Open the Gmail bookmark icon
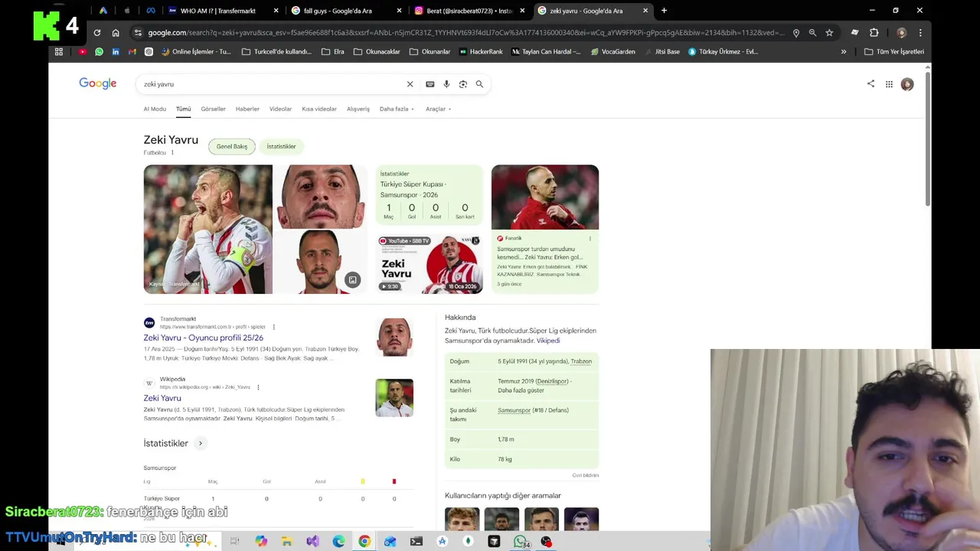 pyautogui.click(x=132, y=51)
